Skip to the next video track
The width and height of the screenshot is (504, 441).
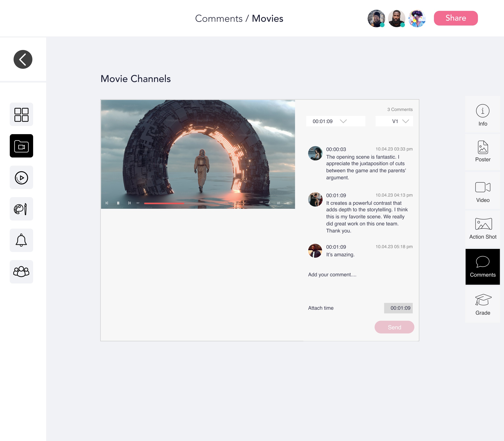pos(129,203)
